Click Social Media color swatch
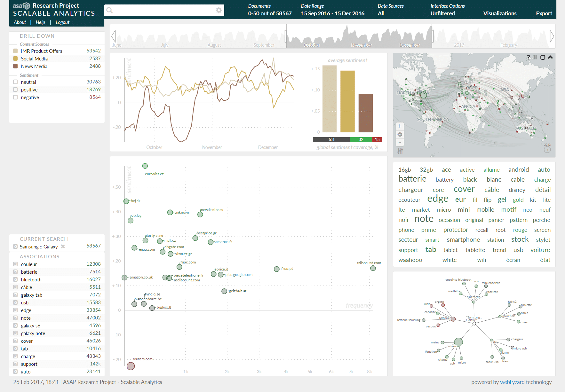Viewport: 565px width, 392px height. coord(15,59)
